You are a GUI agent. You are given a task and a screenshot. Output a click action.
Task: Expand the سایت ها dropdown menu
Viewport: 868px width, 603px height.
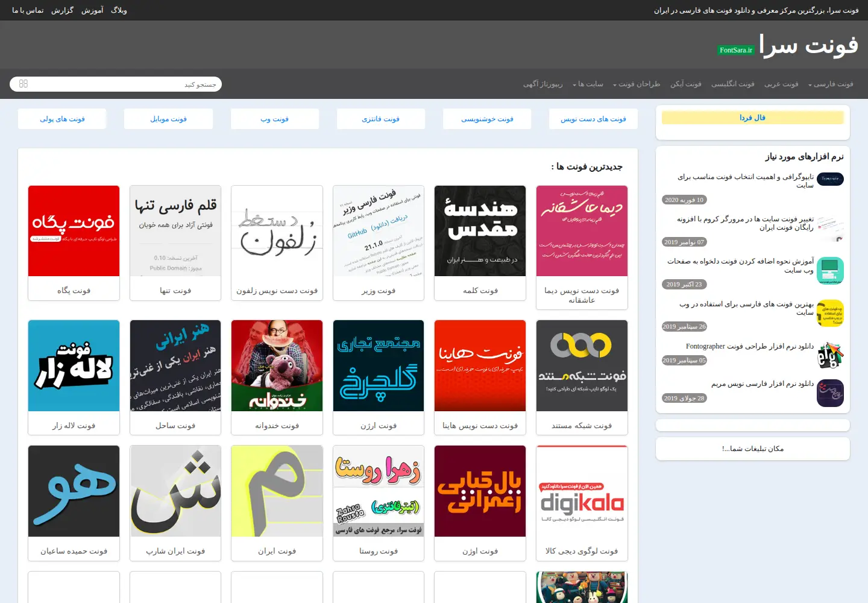tap(588, 84)
